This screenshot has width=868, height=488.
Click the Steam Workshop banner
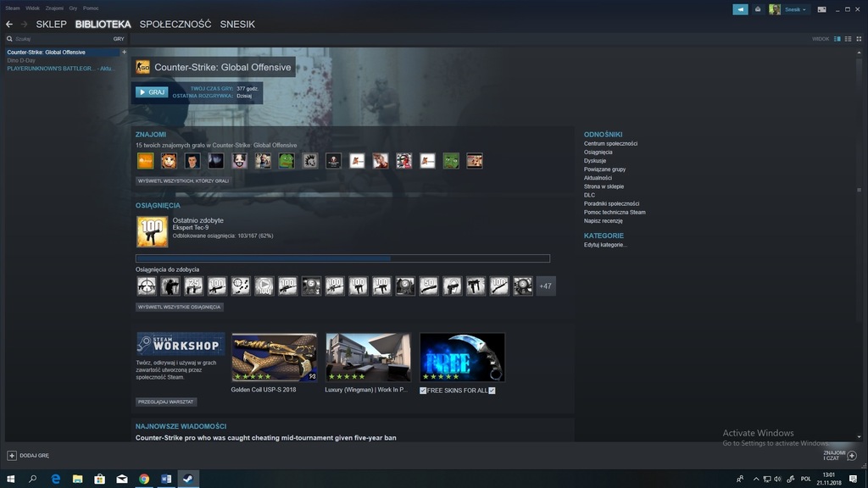tap(181, 344)
